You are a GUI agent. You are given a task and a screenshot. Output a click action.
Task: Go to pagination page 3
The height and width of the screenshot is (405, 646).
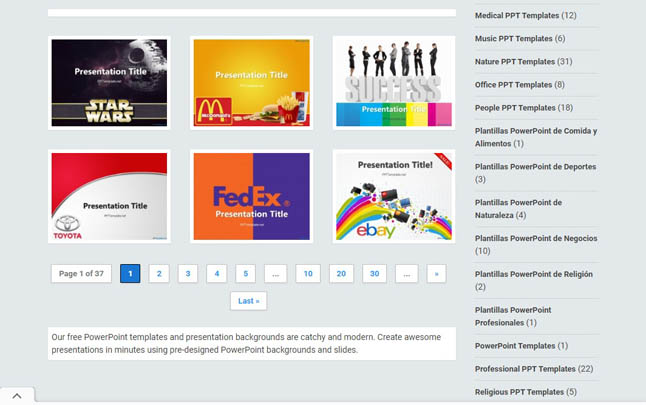pos(188,274)
